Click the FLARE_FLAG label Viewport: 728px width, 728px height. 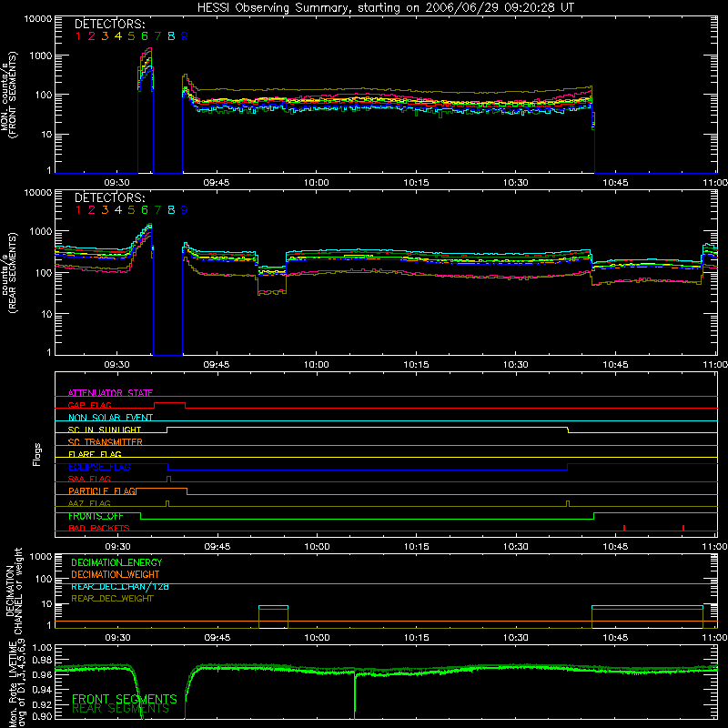[x=95, y=454]
